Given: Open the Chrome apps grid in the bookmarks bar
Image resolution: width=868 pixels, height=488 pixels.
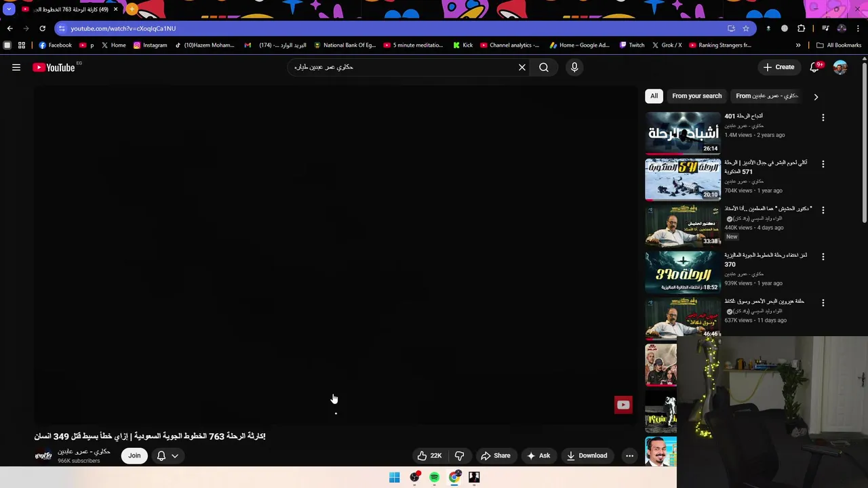Looking at the screenshot, I should coord(22,45).
